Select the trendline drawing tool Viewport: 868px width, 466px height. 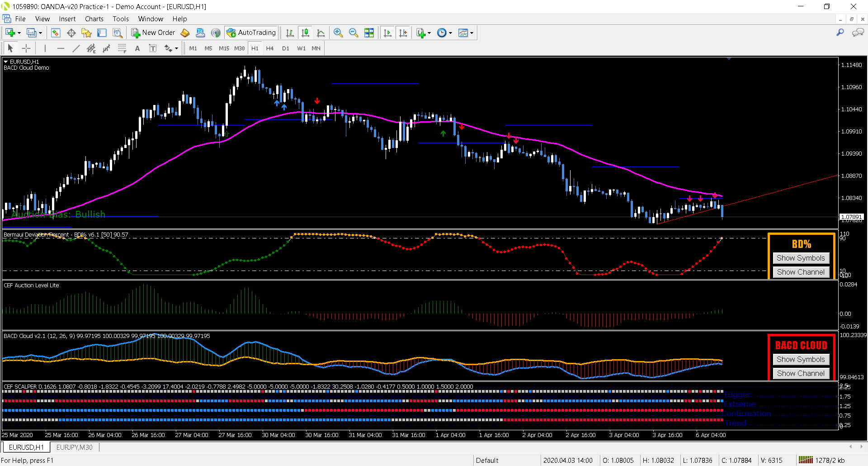tap(76, 48)
